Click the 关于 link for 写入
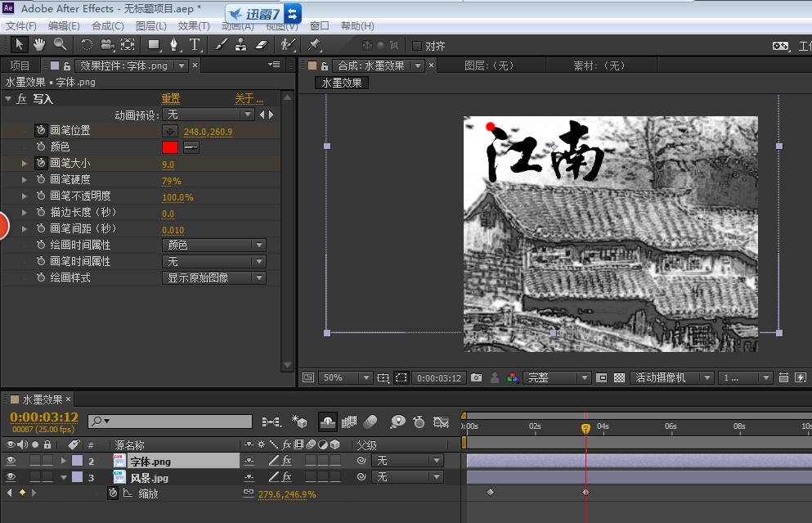 pos(248,99)
